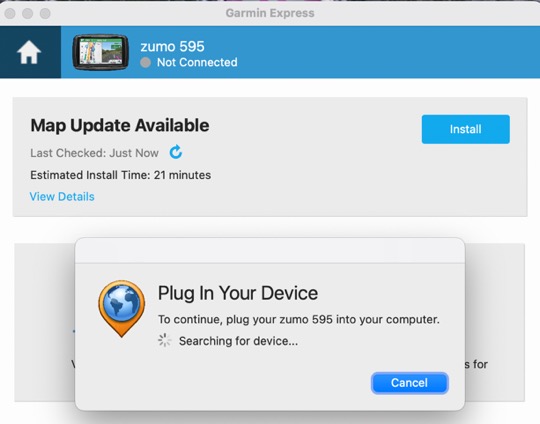Click the Last Checked: Just Now label
Image resolution: width=540 pixels, height=424 pixels.
[94, 153]
